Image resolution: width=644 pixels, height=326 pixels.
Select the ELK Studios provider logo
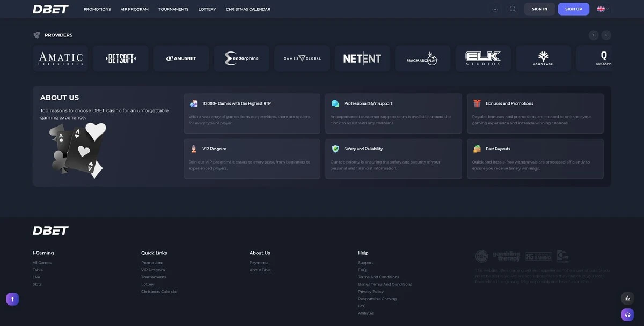[x=483, y=58]
